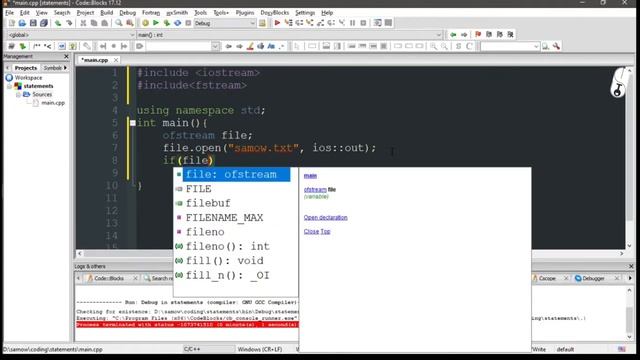Undo the last edit
Screen dimensions: 640x360
[x=58, y=23]
